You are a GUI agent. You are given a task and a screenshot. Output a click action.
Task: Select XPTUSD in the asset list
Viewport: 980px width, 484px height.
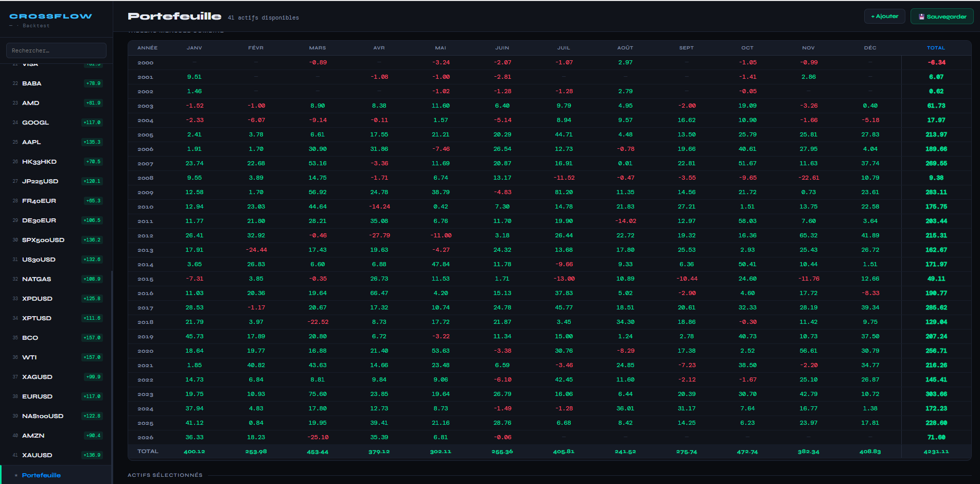pos(56,318)
